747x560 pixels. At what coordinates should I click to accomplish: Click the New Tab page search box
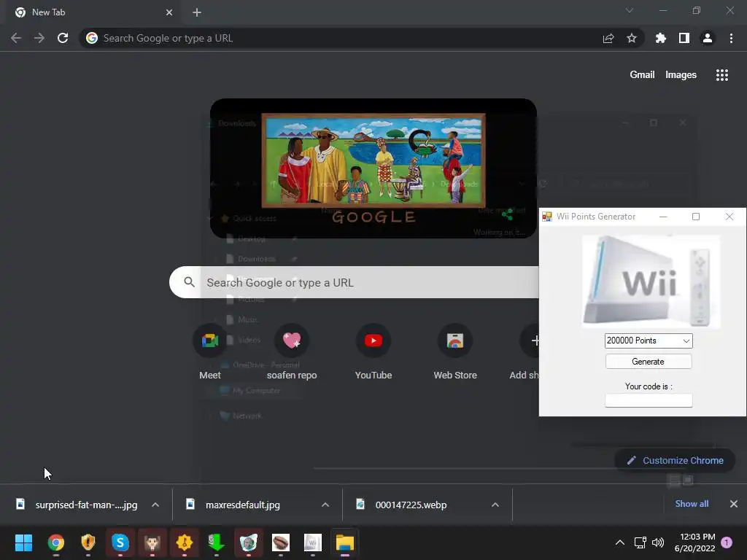354,282
